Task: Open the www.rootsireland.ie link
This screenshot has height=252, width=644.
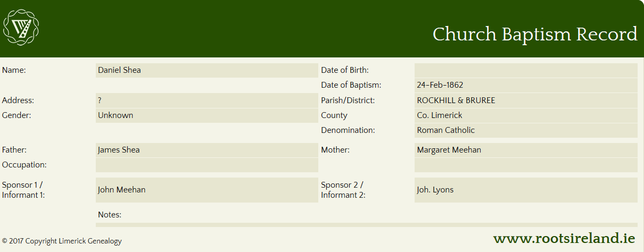Action: (x=564, y=239)
